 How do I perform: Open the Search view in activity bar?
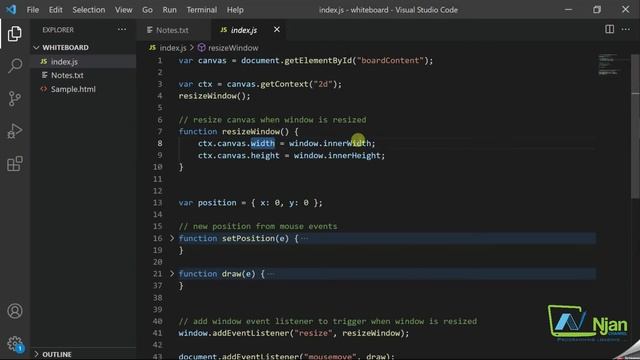pos(15,66)
